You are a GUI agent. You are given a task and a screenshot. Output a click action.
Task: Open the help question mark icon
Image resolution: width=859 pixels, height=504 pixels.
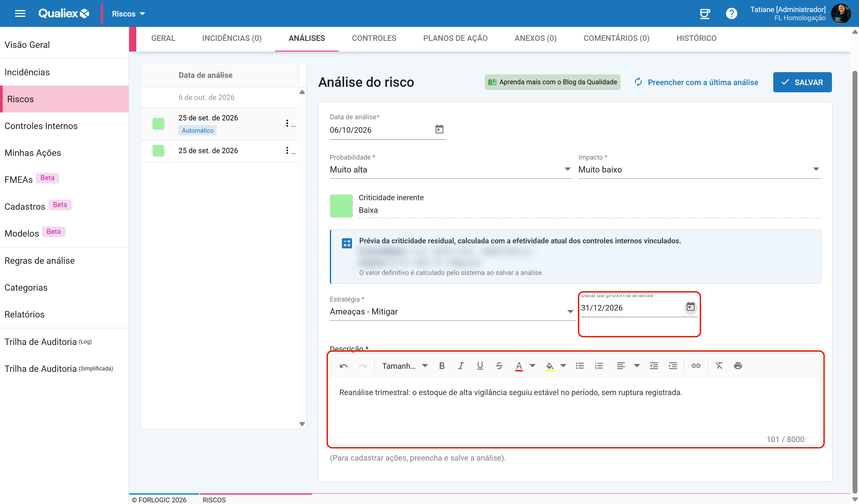click(731, 14)
